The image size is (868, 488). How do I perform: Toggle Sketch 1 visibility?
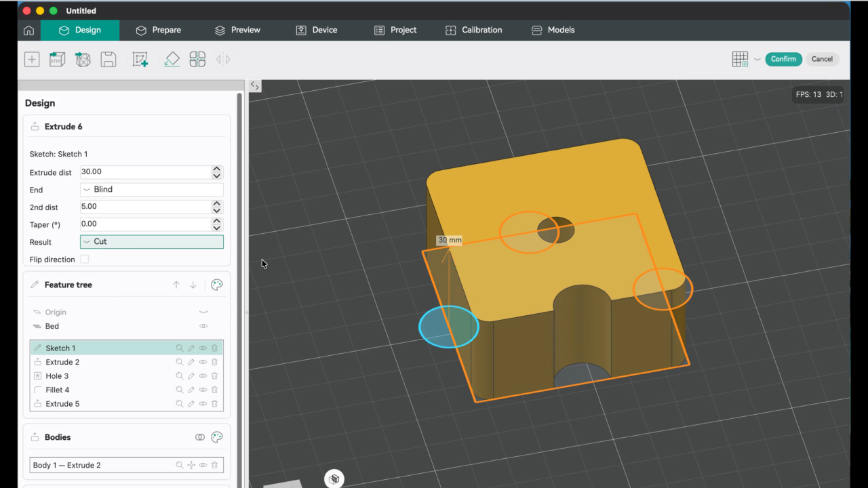click(203, 348)
